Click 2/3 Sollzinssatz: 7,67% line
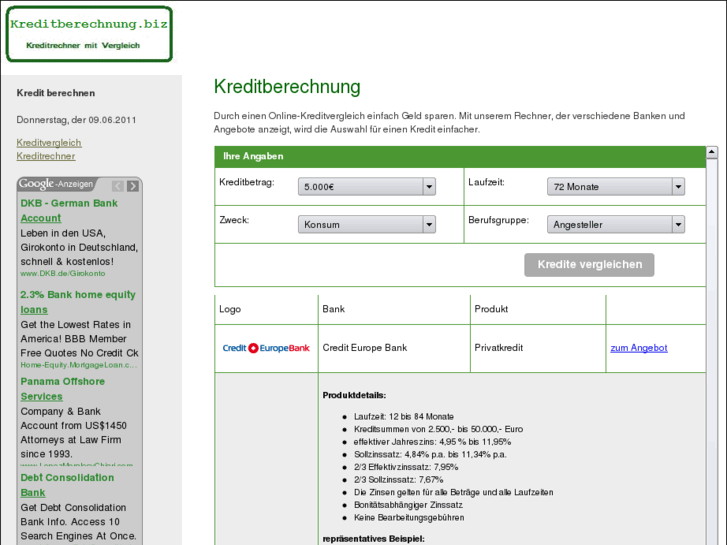This screenshot has height=545, width=727. (x=398, y=480)
